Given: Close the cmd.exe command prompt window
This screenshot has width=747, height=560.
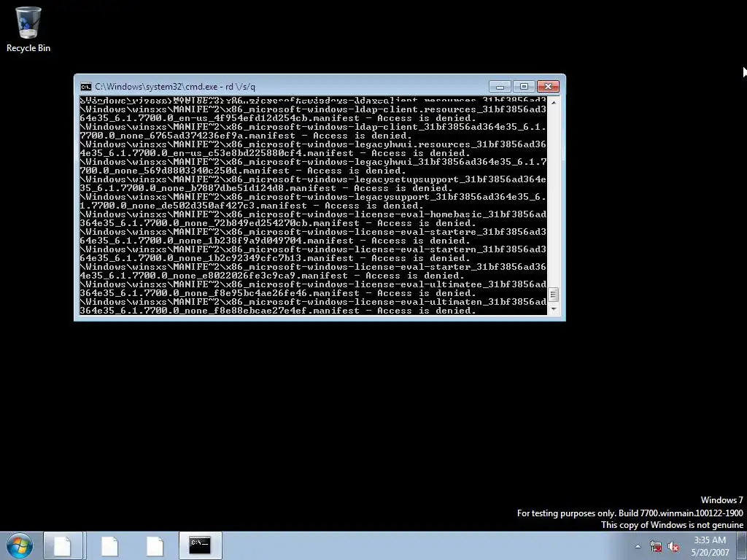Looking at the screenshot, I should (x=548, y=87).
